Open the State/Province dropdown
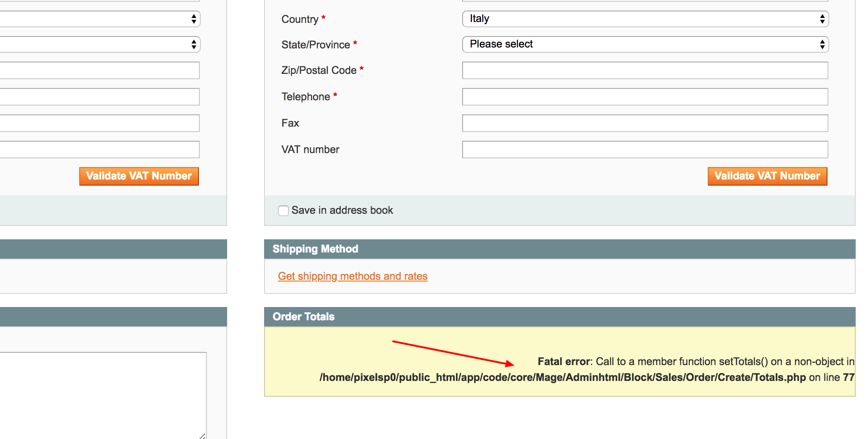 click(x=644, y=44)
